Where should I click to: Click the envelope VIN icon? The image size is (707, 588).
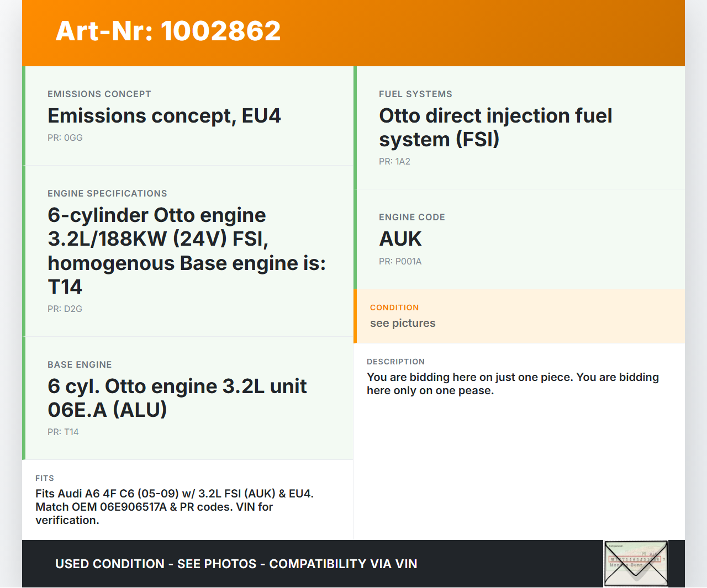point(636,563)
